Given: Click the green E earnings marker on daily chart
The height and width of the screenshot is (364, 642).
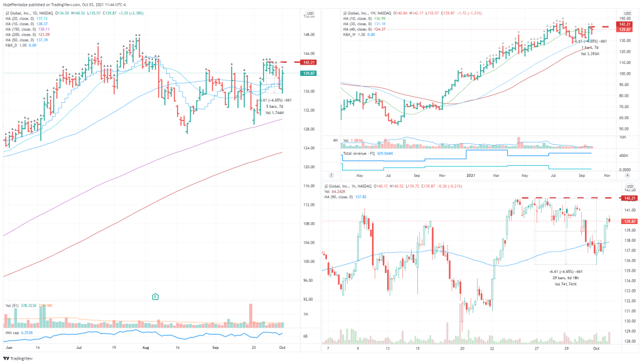Looking at the screenshot, I should pyautogui.click(x=154, y=296).
